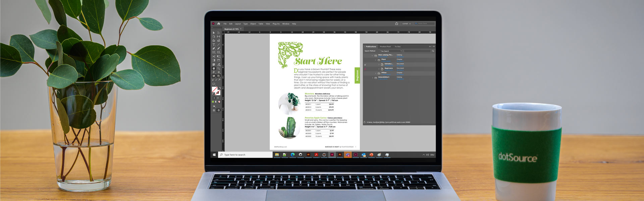This screenshot has width=644, height=201.
Task: Pick the Zoom tool magnifier
Action: 218,68
